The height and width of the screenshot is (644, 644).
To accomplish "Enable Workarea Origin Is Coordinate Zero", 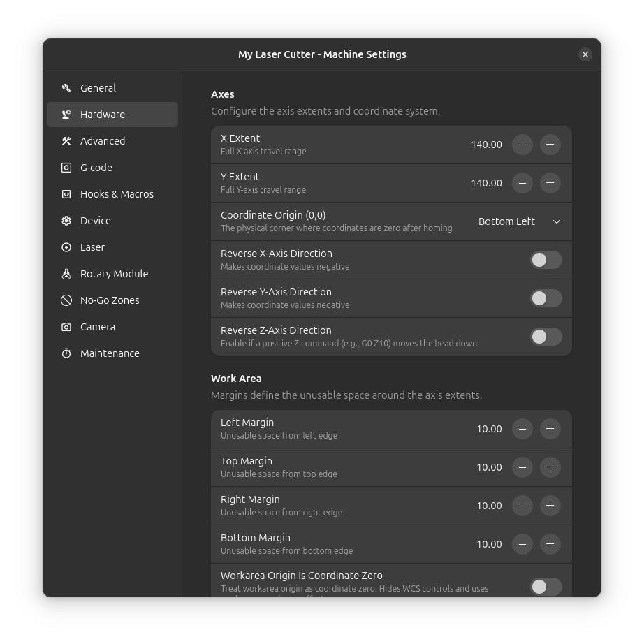I will [x=547, y=587].
